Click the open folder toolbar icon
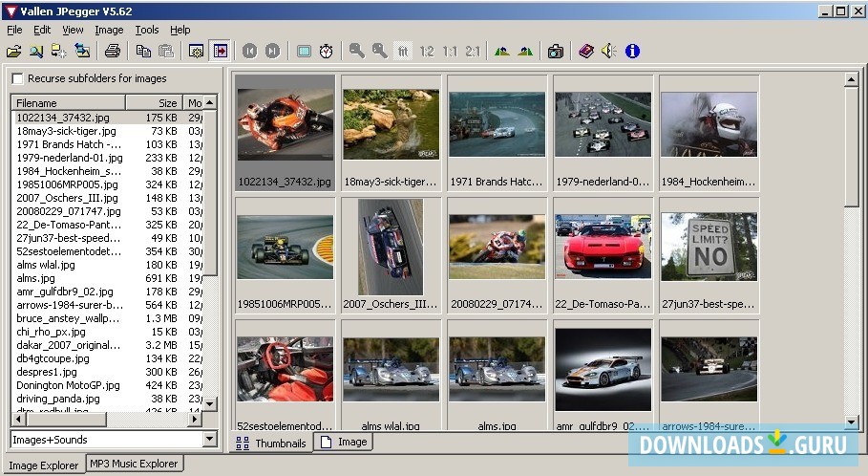 (13, 51)
